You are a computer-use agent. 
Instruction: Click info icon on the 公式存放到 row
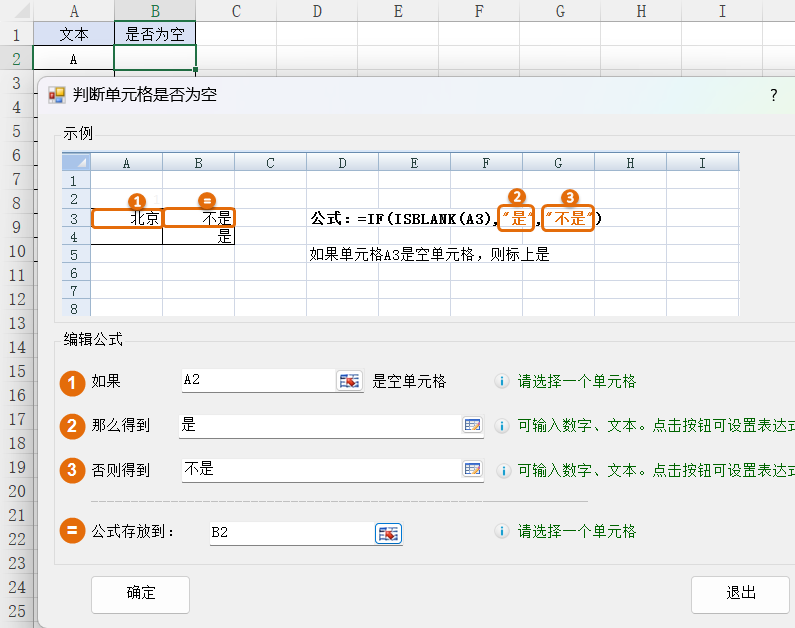coord(503,532)
